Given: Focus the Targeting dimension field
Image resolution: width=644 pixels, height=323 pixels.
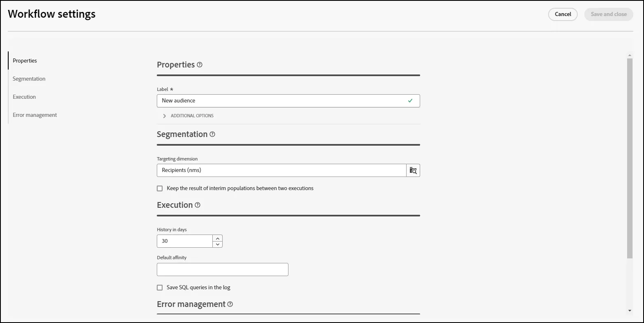Looking at the screenshot, I should [x=281, y=170].
